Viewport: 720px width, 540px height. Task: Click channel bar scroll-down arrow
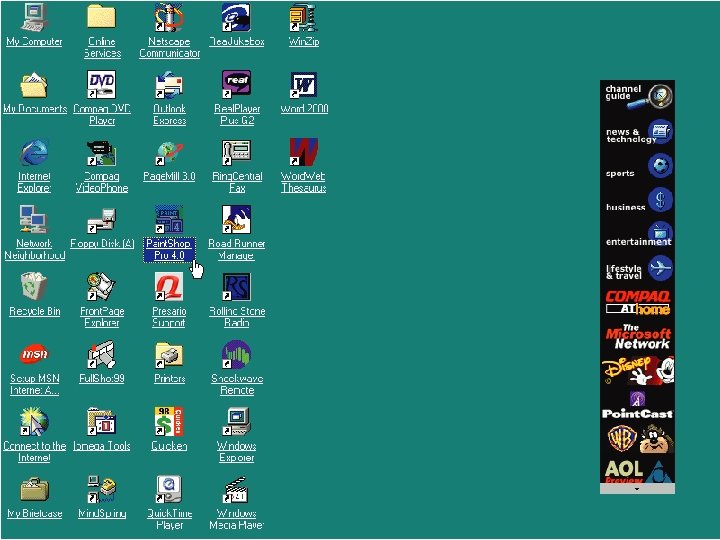tap(637, 489)
